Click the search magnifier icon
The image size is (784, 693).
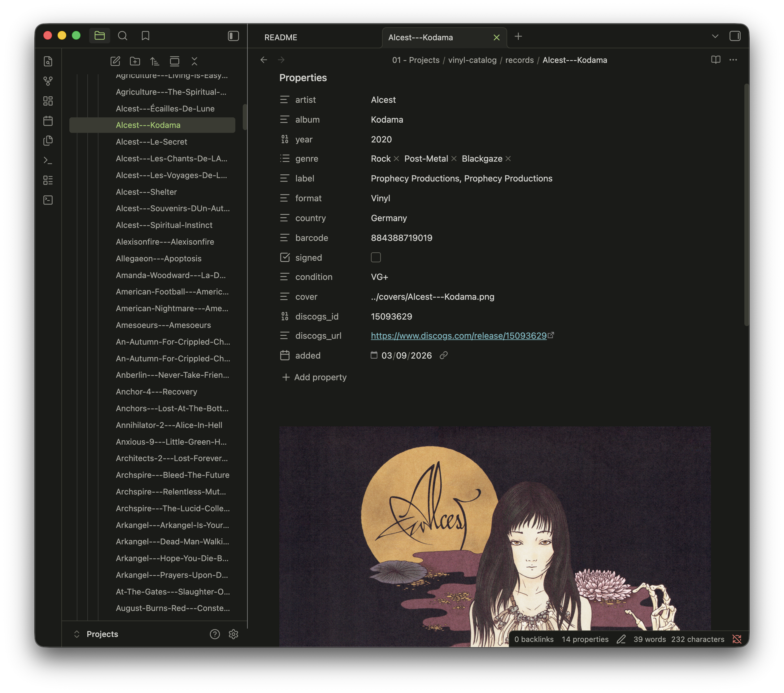[122, 36]
